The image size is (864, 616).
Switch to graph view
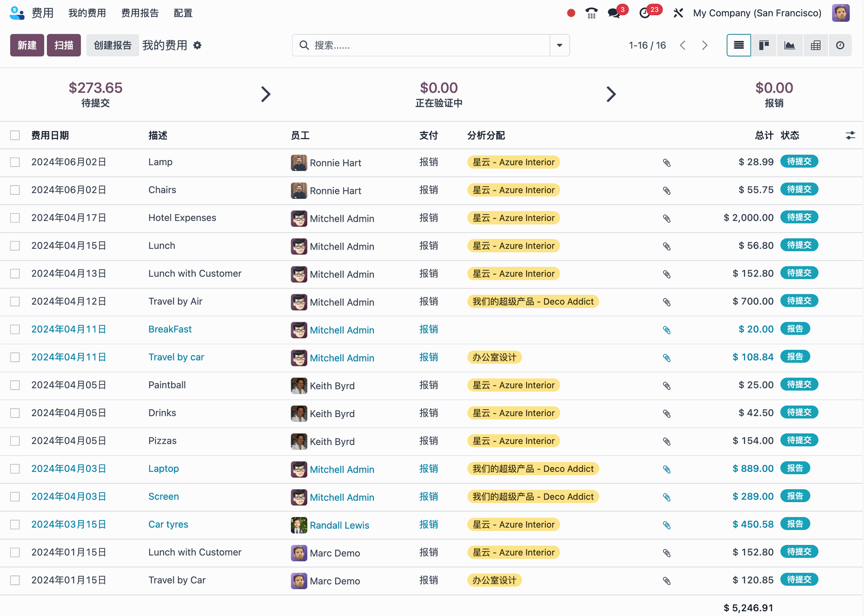pos(789,45)
